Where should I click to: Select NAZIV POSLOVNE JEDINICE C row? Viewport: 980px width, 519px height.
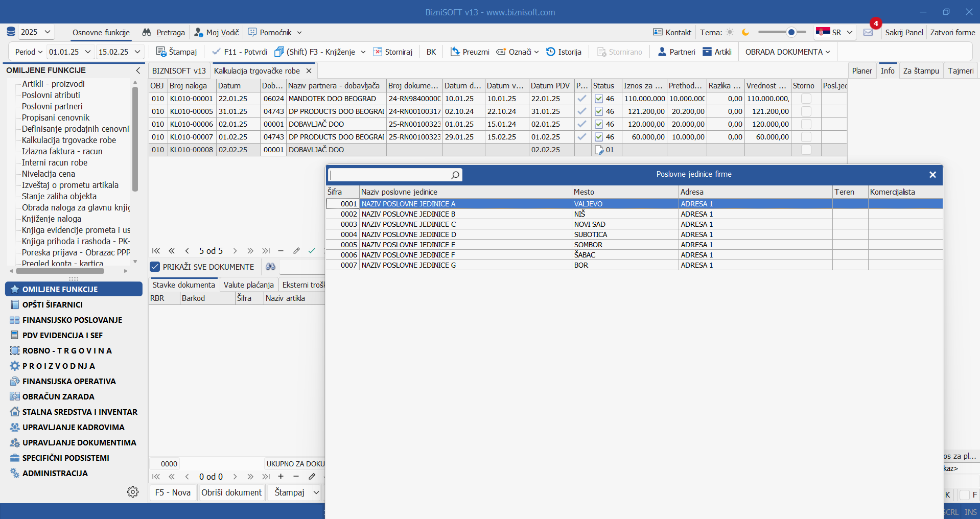(408, 224)
